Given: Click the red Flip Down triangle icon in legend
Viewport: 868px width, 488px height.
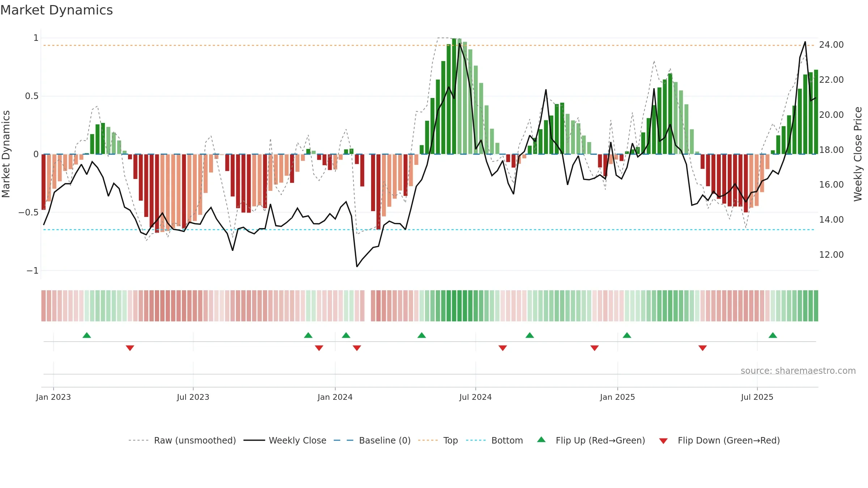Looking at the screenshot, I should pyautogui.click(x=663, y=441).
